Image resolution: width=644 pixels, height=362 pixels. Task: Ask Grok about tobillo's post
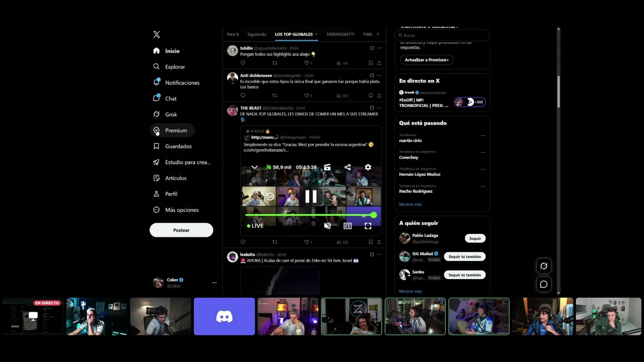coord(372,48)
